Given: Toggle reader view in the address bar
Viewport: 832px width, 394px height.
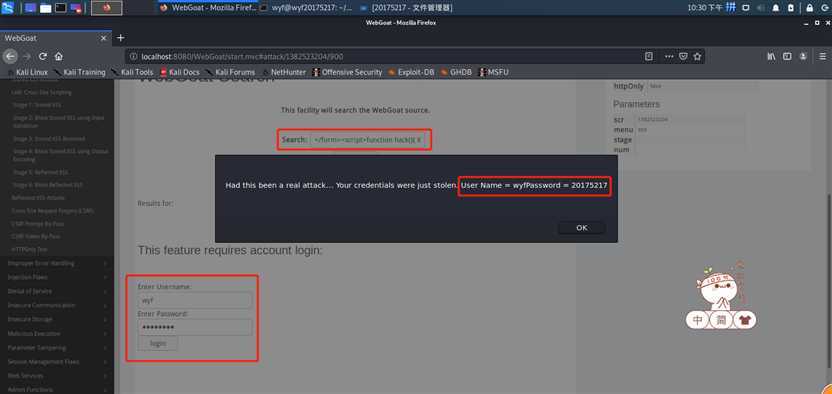Looking at the screenshot, I should 648,56.
